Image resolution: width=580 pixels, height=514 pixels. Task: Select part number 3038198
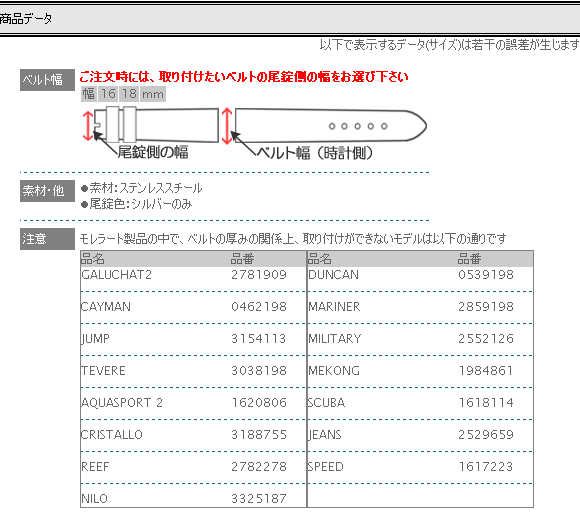pos(259,371)
